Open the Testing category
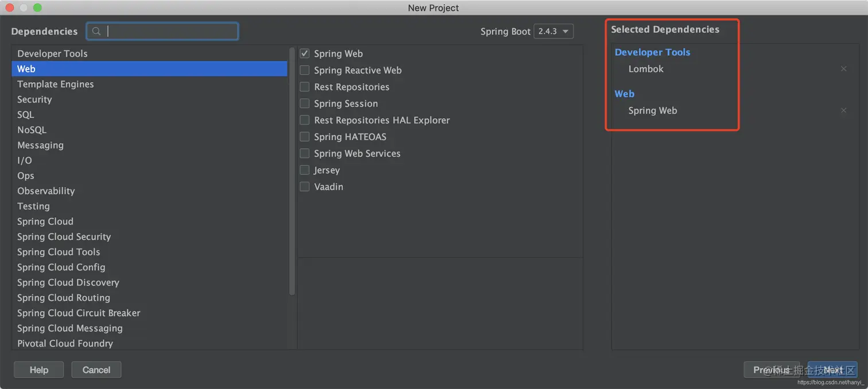 click(149, 206)
